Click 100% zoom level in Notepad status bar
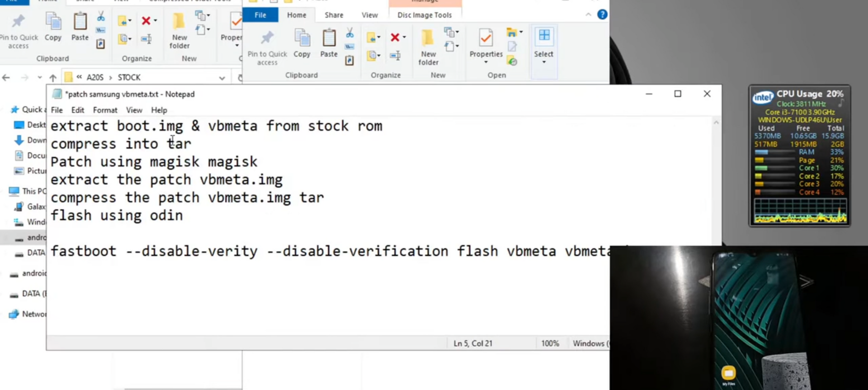The image size is (868, 390). coord(550,343)
